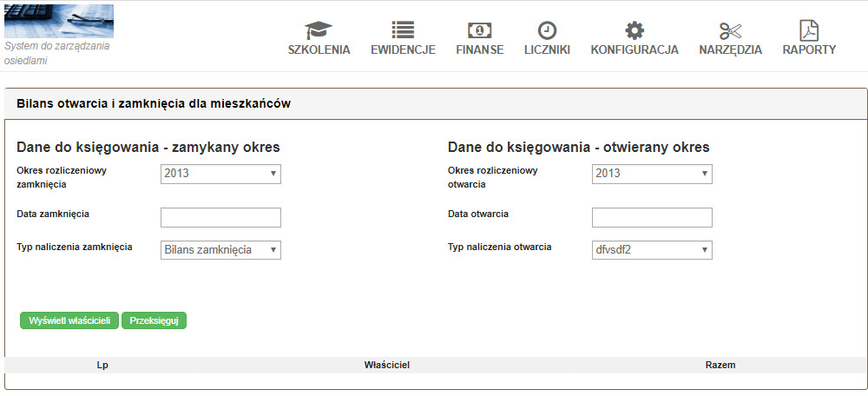Viewport: 868px width, 396px height.
Task: Click the 'Dane do księgowania - otwierany okres' heading
Action: pos(578,148)
